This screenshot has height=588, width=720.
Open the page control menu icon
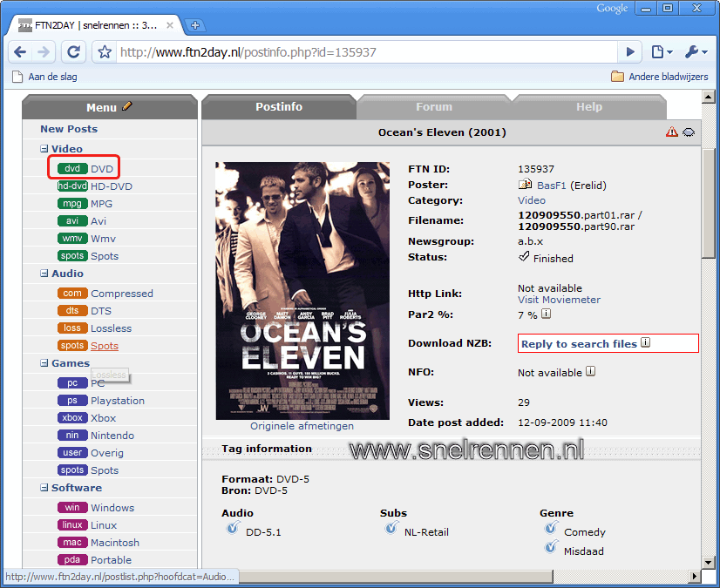click(x=662, y=52)
